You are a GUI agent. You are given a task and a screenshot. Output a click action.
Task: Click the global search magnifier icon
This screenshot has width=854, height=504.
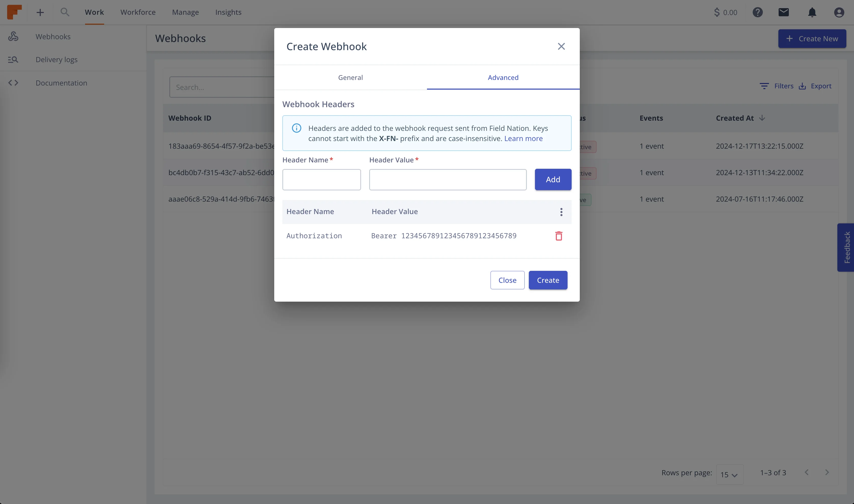[x=65, y=12]
